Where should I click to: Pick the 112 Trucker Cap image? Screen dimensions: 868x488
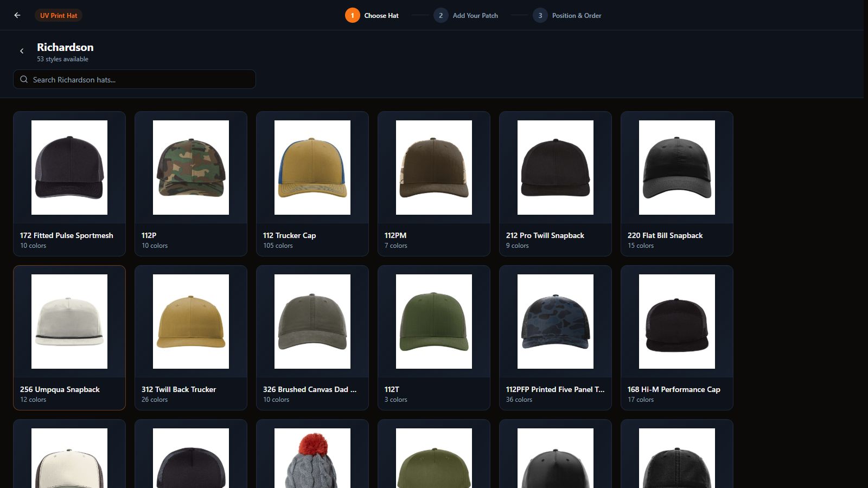(312, 168)
